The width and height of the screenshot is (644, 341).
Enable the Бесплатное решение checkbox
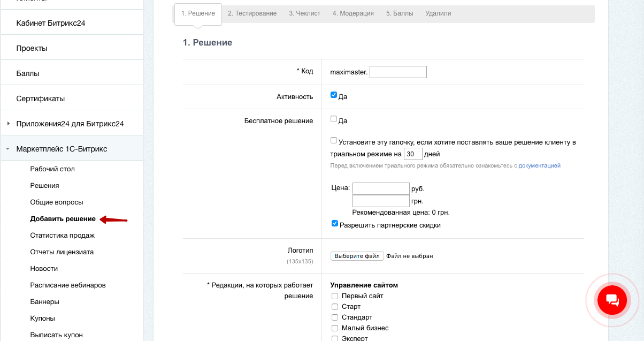tap(334, 119)
